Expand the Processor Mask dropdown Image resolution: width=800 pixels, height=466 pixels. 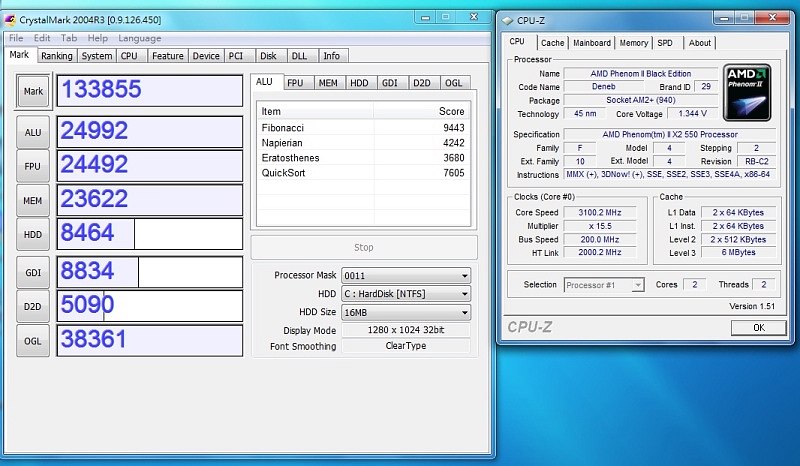pos(406,276)
